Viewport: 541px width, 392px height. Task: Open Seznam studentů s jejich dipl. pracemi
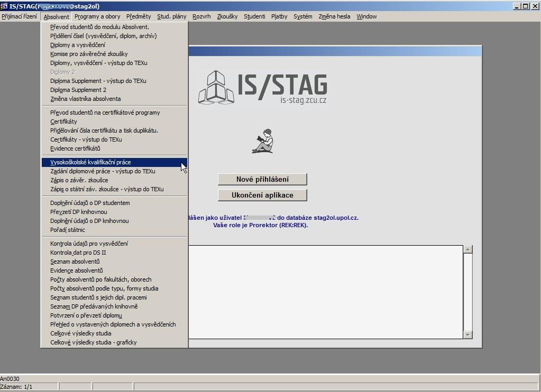coord(114,297)
